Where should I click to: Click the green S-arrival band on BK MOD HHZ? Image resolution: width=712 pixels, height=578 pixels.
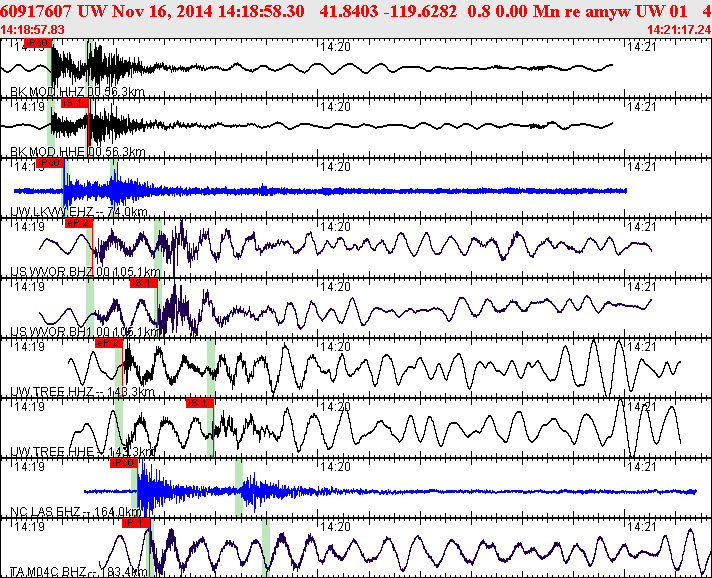coord(90,68)
